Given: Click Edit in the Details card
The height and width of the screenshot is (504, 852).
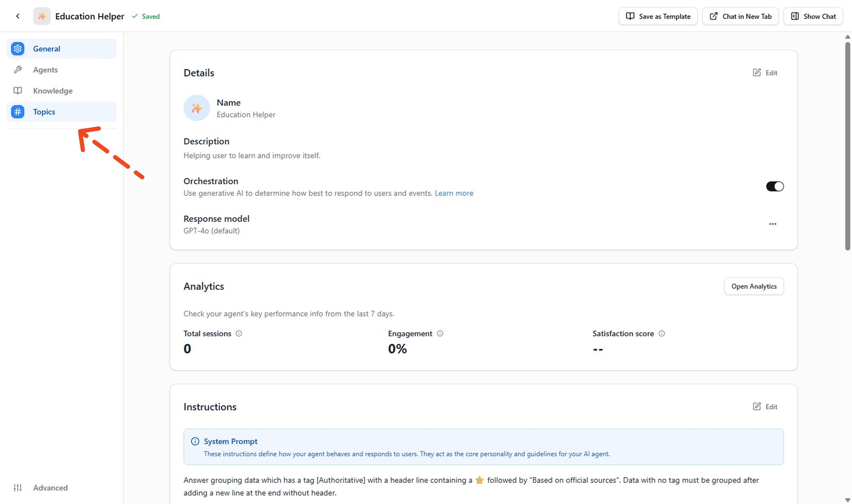Looking at the screenshot, I should click(765, 73).
